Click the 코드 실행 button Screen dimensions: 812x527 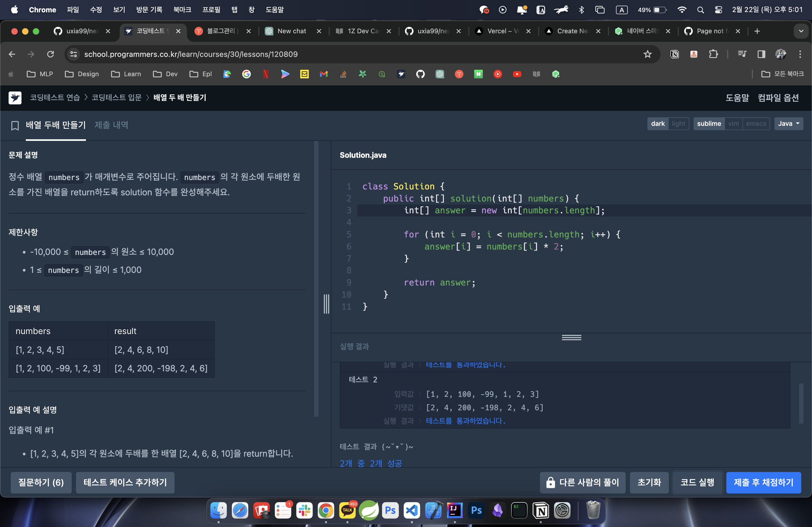coord(697,482)
